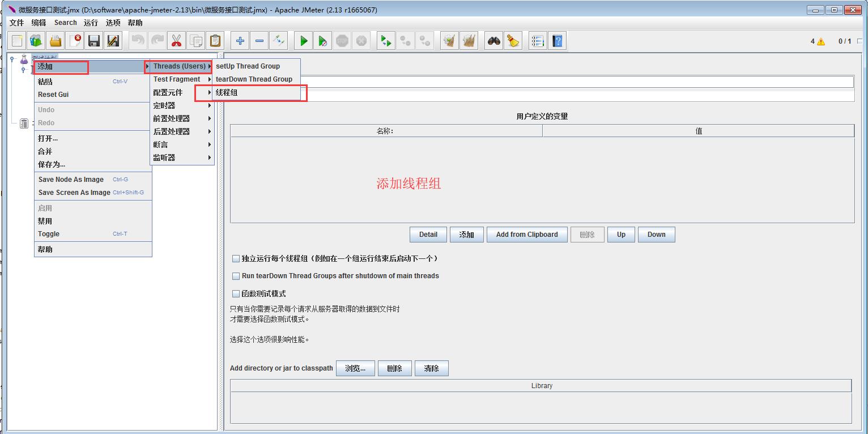Choose tearDown Thread Group menu item
The image size is (868, 434).
[256, 79]
